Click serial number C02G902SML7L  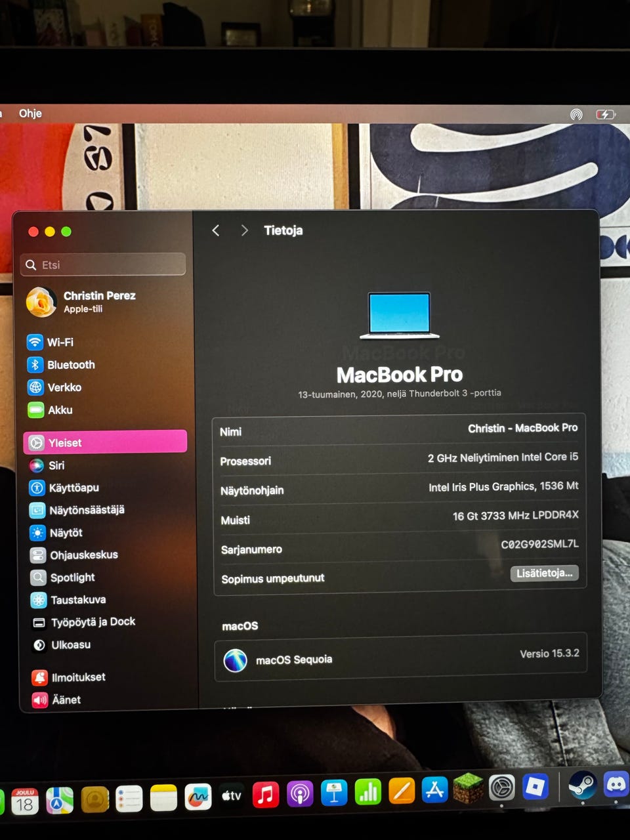(x=539, y=544)
